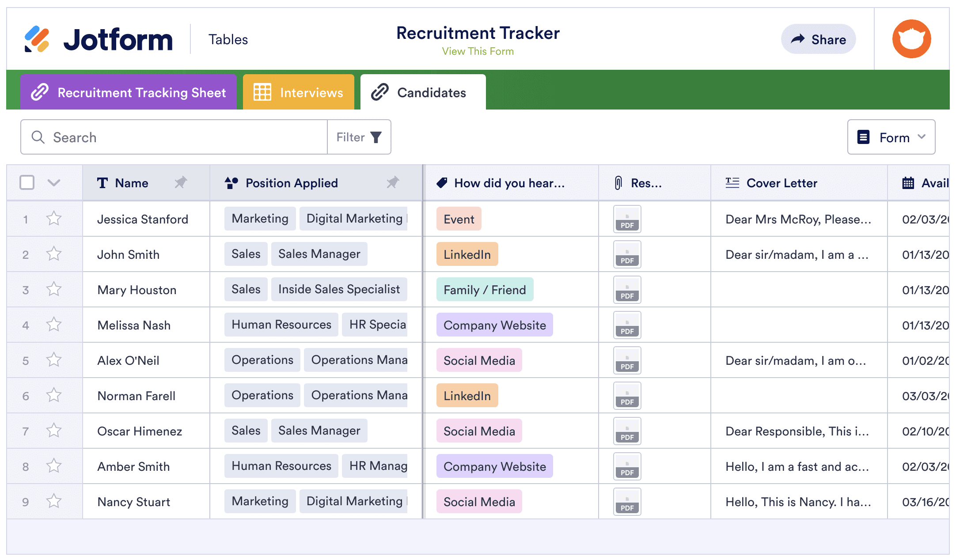Toggle favorite star for Alex O'Neil
956x560 pixels.
pos(54,360)
